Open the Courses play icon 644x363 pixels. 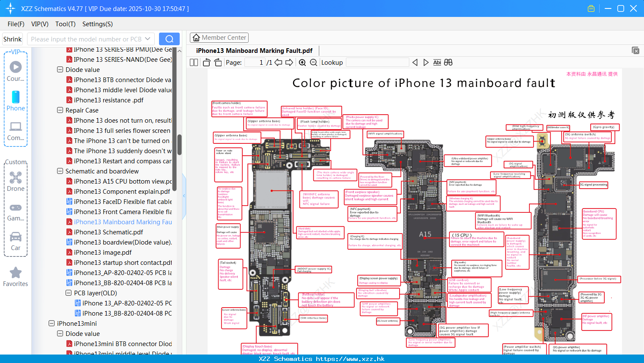[x=16, y=67]
